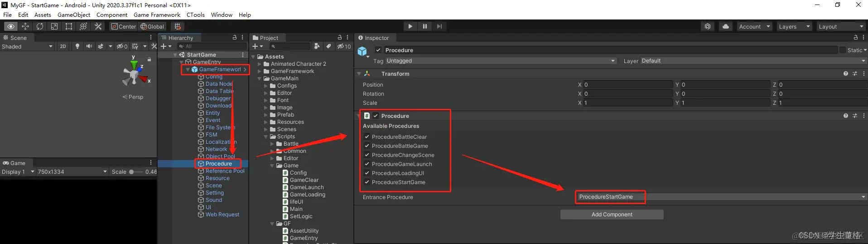868x244 pixels.
Task: Switch to the Game tab
Action: pyautogui.click(x=14, y=163)
